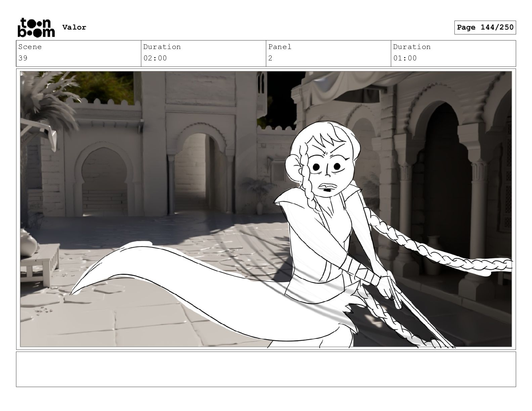Select the "Panel" header label

(280, 47)
